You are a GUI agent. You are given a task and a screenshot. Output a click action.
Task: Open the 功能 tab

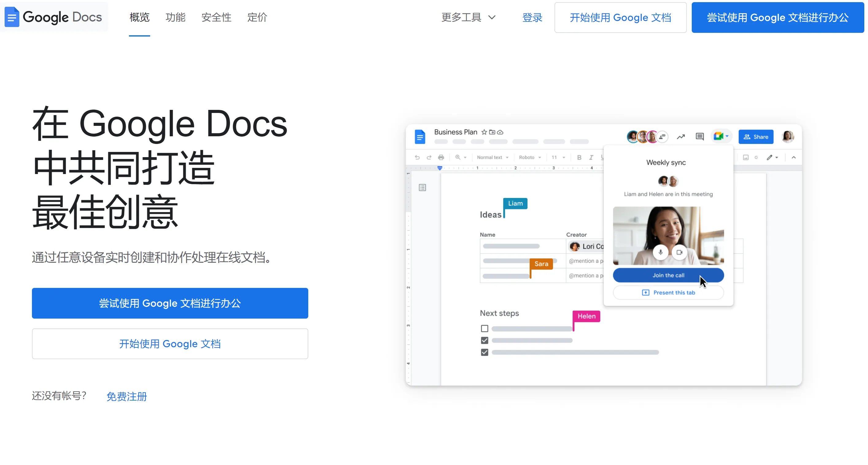click(x=175, y=17)
